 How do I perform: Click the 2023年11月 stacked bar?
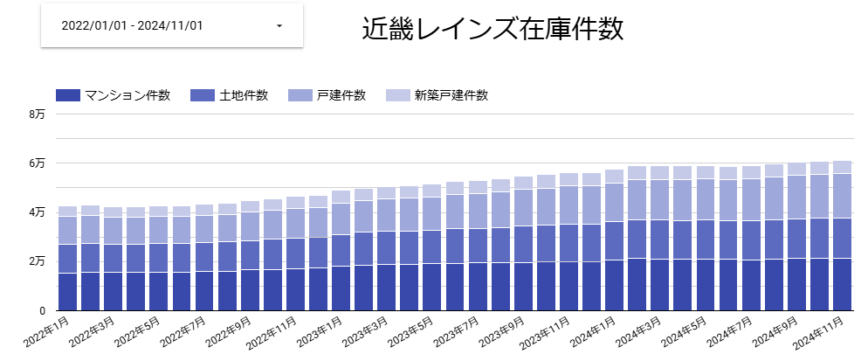coord(569,241)
